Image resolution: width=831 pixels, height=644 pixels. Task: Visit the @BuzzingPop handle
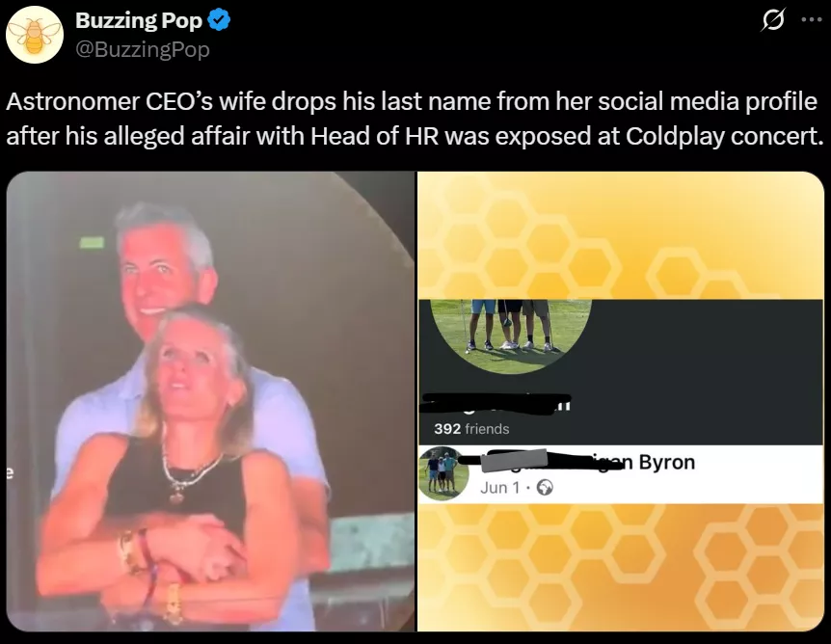coord(143,49)
